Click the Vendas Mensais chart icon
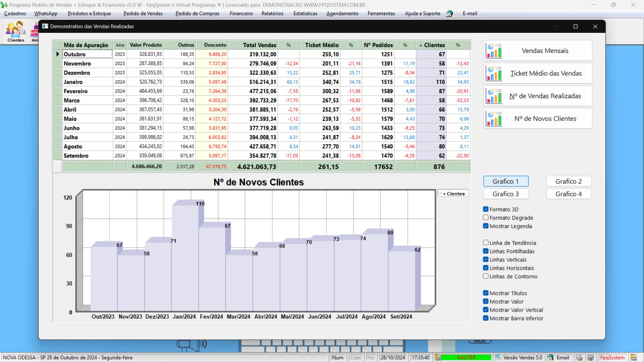Screen dimensions: 644x362 pyautogui.click(x=494, y=51)
